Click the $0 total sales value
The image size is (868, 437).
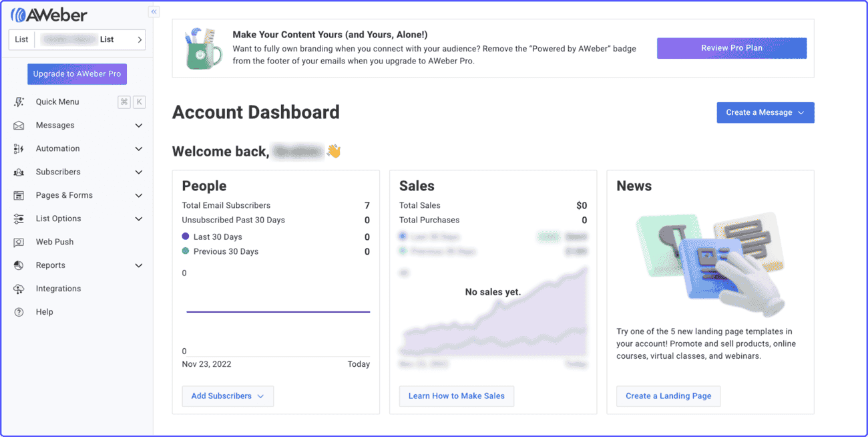tap(582, 206)
